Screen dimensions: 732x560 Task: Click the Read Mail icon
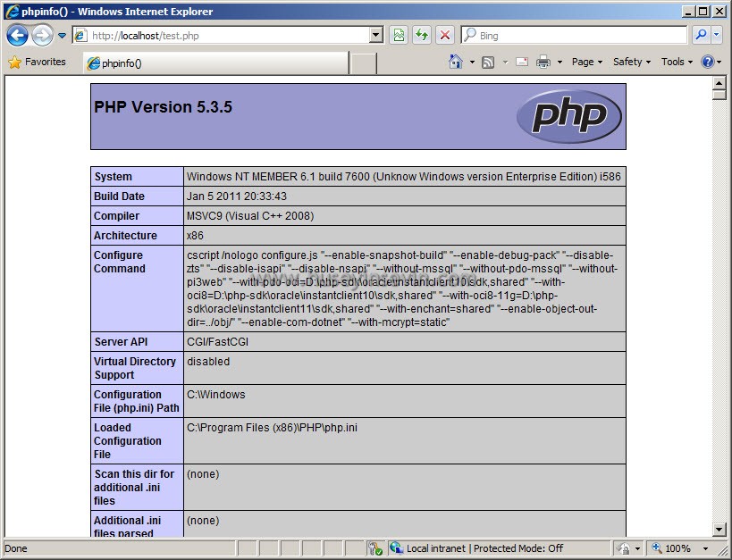(x=522, y=62)
